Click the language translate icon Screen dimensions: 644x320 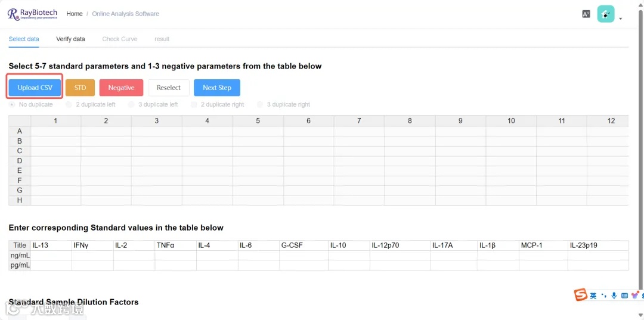pyautogui.click(x=586, y=14)
